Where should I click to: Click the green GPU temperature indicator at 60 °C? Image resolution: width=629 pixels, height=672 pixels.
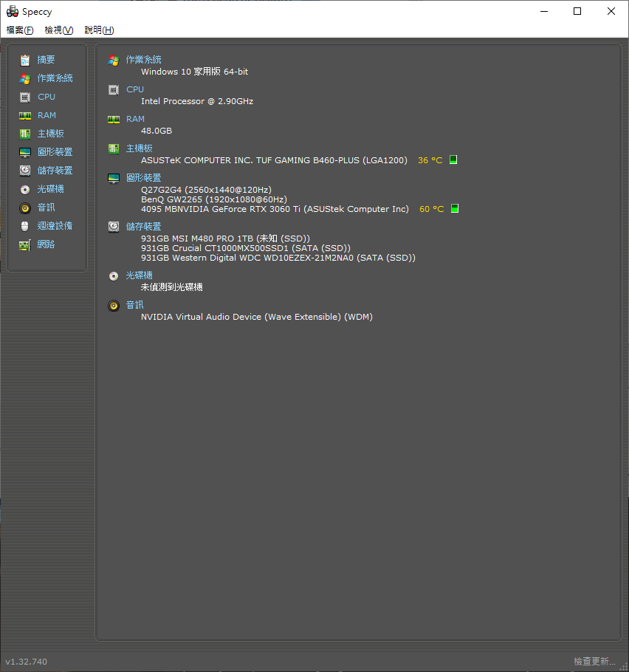pos(455,209)
